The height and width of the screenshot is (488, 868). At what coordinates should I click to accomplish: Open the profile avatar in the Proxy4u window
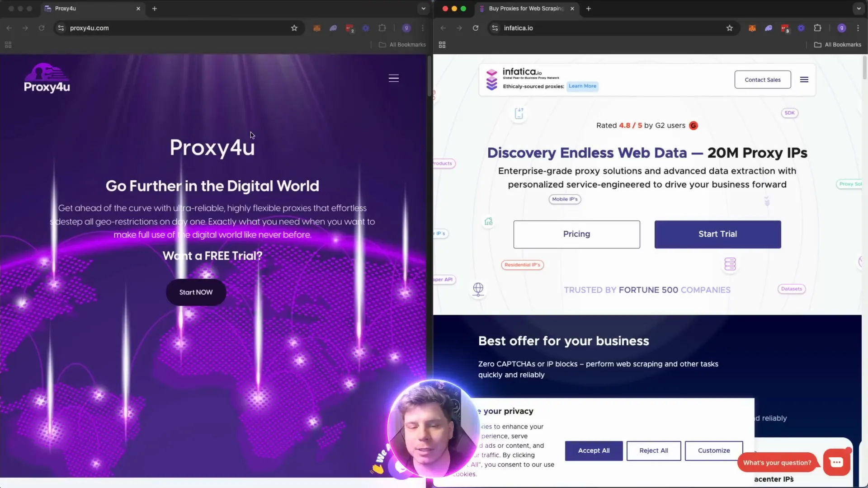tap(406, 28)
